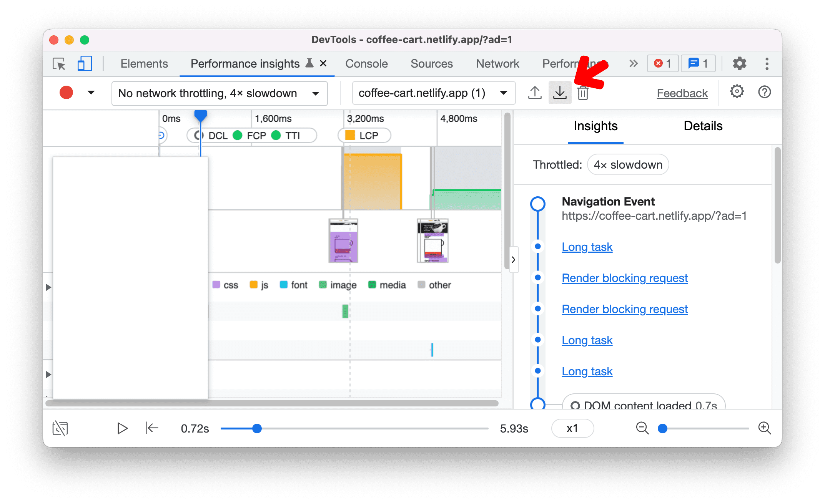Click the expand timeline panel arrow
This screenshot has height=504, width=825.
(x=512, y=260)
